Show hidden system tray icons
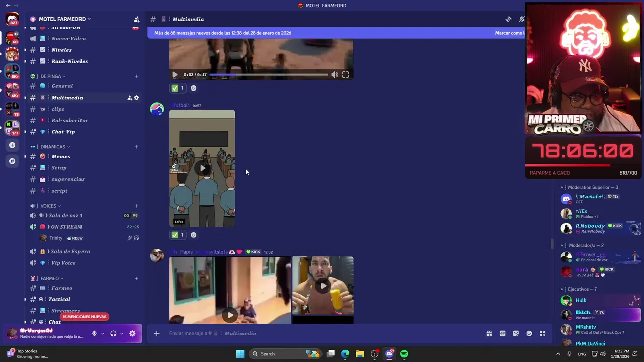 (558, 354)
